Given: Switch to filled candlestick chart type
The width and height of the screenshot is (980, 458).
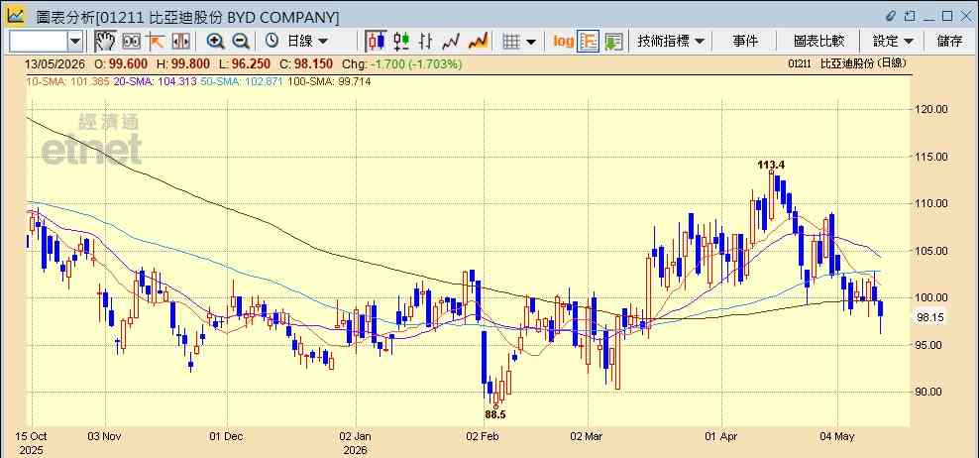Looking at the screenshot, I should (x=377, y=42).
